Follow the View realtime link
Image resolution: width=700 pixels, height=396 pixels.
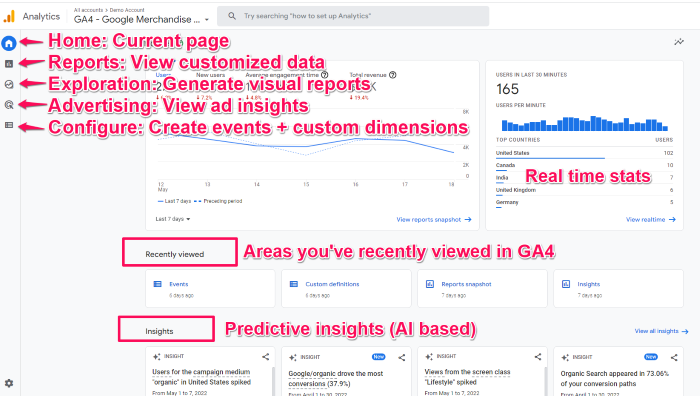tap(651, 220)
